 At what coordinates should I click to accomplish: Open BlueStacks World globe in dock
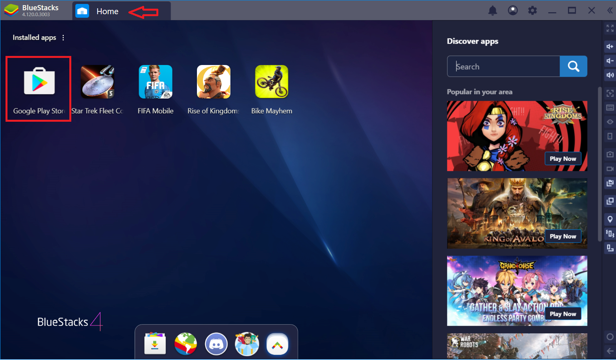(186, 344)
